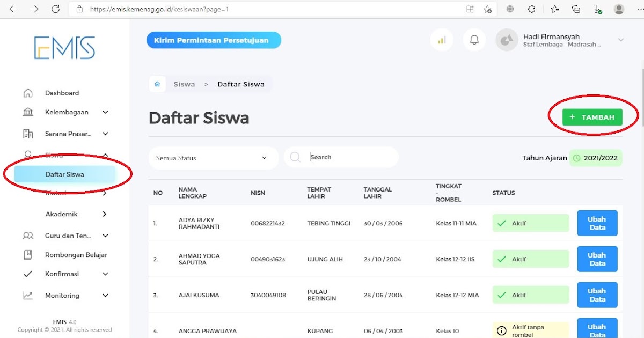Select the Kelembagaan building icon
Screen dimensions: 644x338
[x=28, y=112]
